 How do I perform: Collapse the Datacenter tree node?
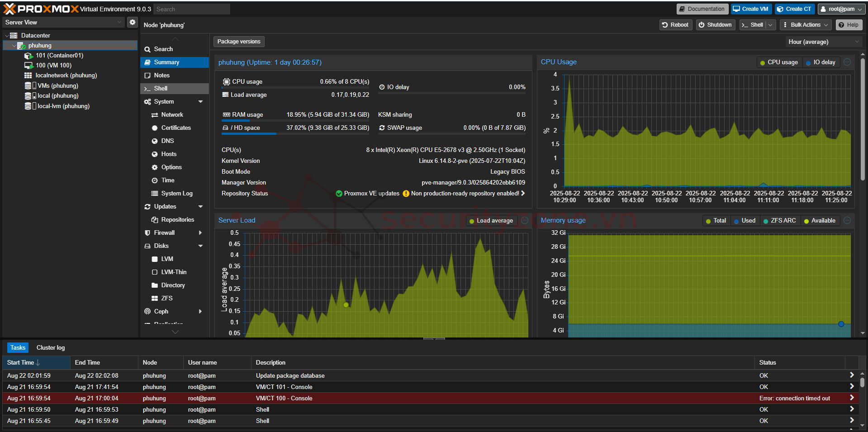click(6, 35)
